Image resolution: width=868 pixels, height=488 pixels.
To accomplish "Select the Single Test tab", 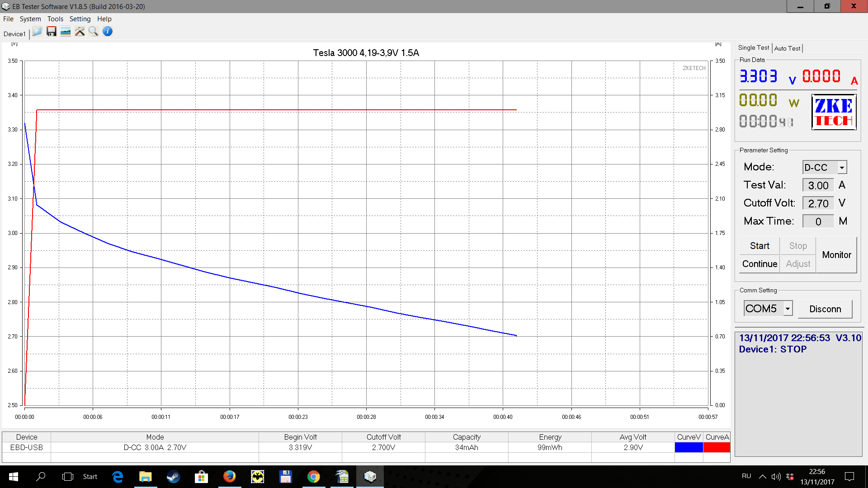I will [x=753, y=48].
